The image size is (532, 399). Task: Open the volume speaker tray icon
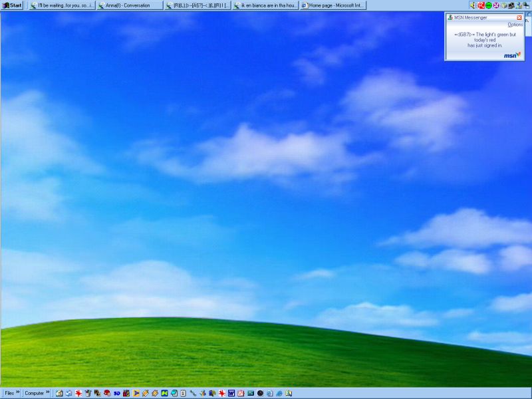click(473, 5)
